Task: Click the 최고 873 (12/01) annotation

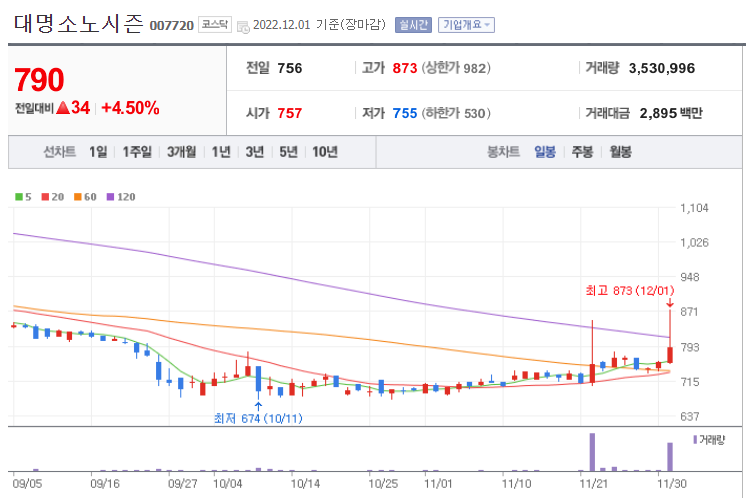Action: (629, 290)
